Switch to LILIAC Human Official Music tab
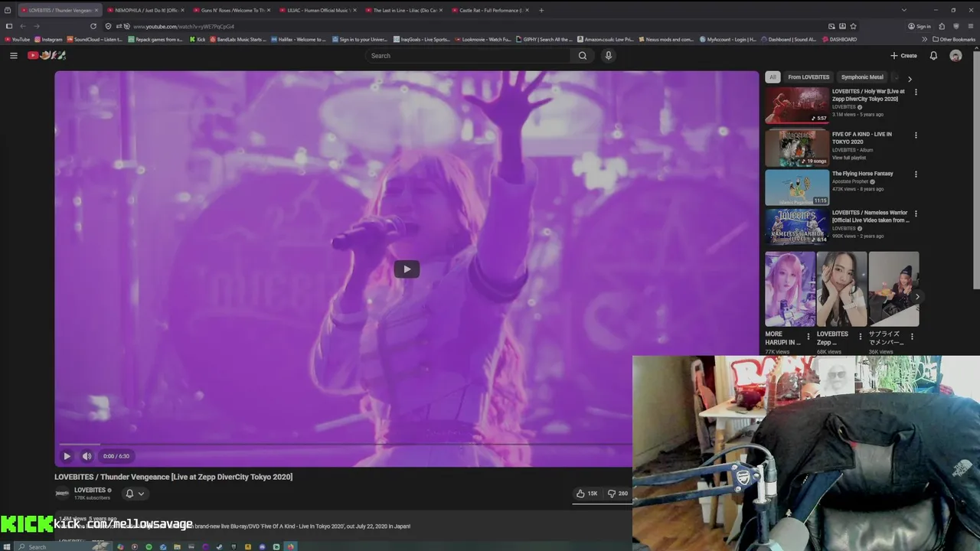 [318, 10]
